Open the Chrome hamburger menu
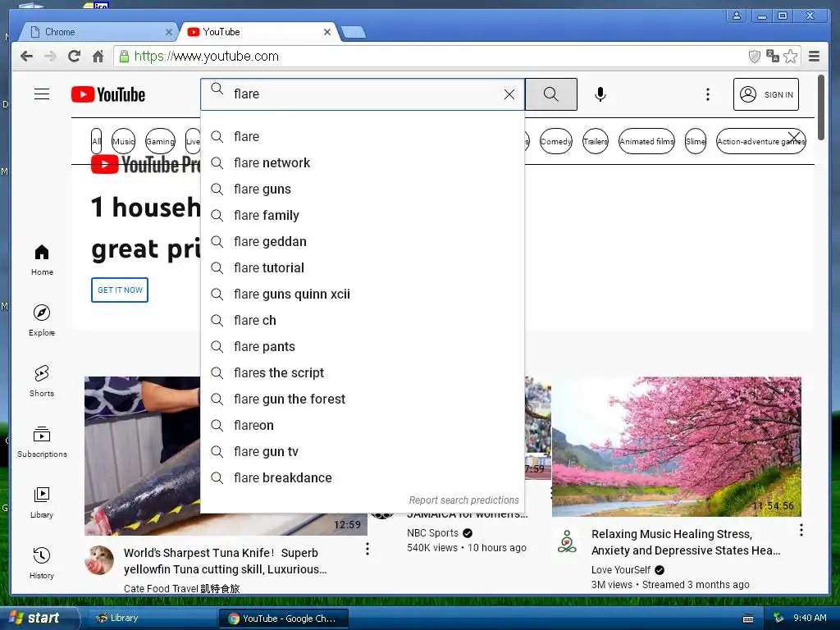The image size is (840, 630). pyautogui.click(x=815, y=57)
